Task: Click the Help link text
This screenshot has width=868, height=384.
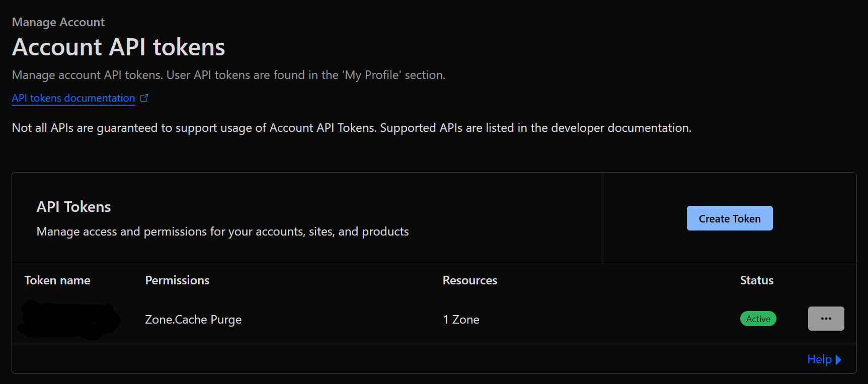Action: click(819, 359)
